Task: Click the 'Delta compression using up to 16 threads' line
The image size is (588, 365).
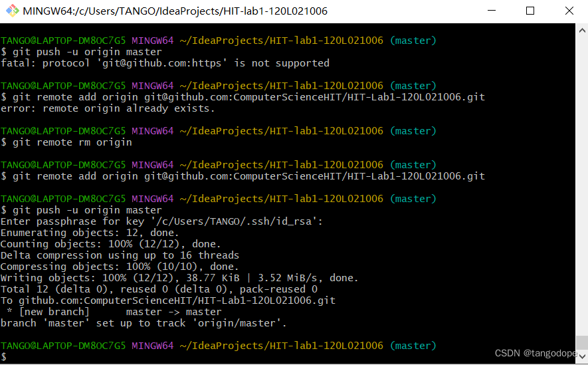Action: coord(120,255)
